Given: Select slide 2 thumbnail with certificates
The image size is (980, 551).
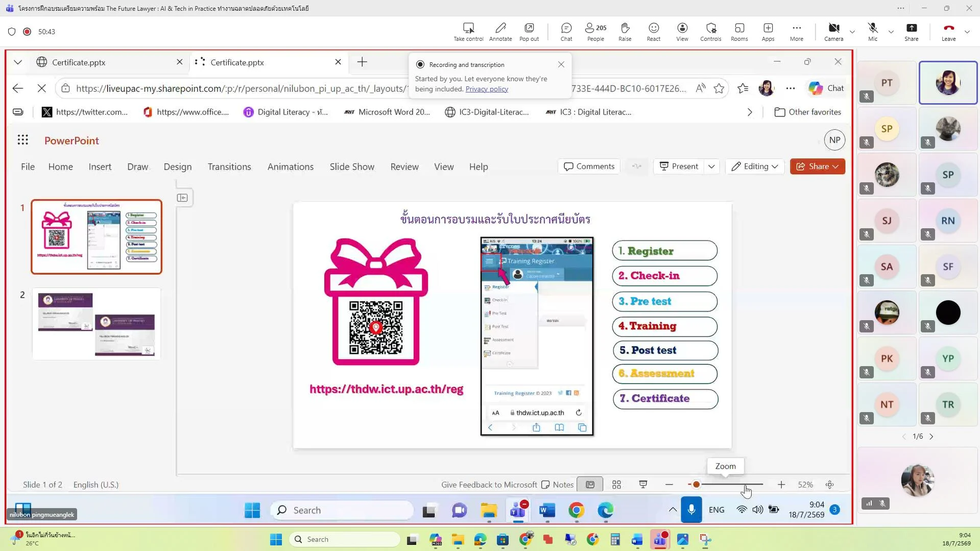Looking at the screenshot, I should pyautogui.click(x=97, y=324).
